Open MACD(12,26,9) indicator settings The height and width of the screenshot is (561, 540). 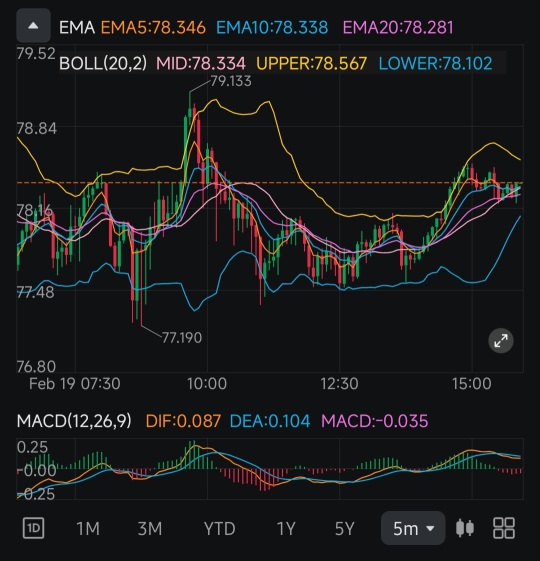pyautogui.click(x=74, y=421)
